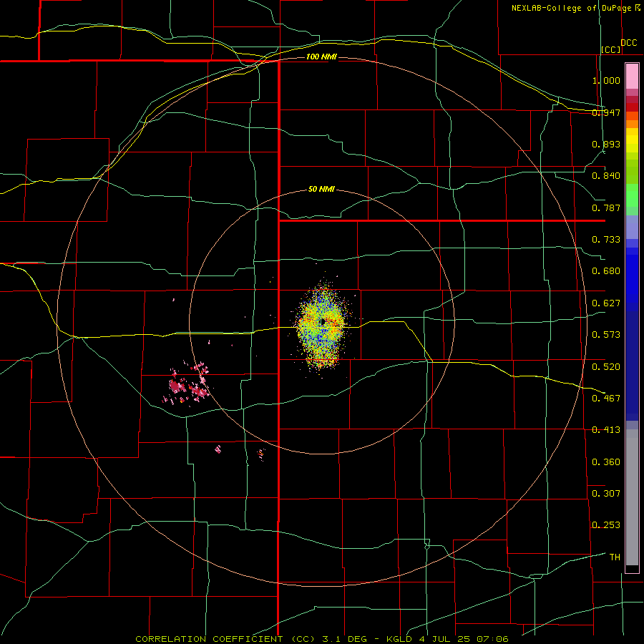The image size is (644, 644).
Task: Select the 0.840 scale value
Action: pos(606,176)
